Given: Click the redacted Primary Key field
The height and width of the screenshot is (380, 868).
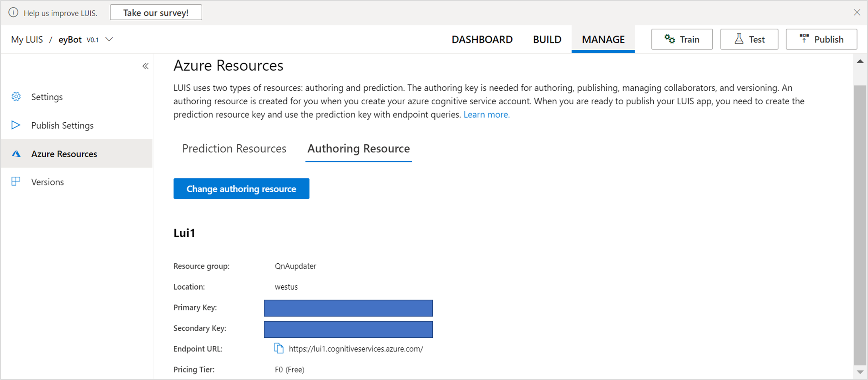Looking at the screenshot, I should [x=348, y=308].
